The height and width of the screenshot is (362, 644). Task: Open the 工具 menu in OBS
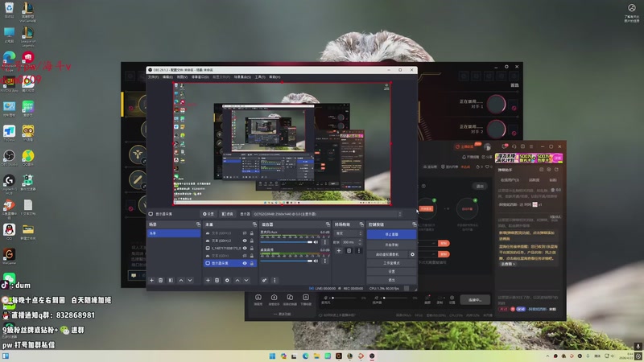[260, 77]
